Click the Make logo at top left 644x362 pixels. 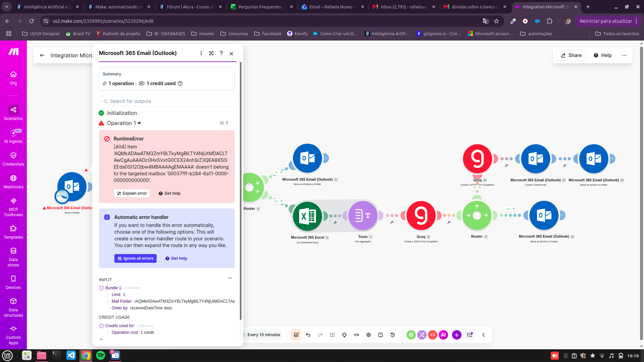point(13,52)
